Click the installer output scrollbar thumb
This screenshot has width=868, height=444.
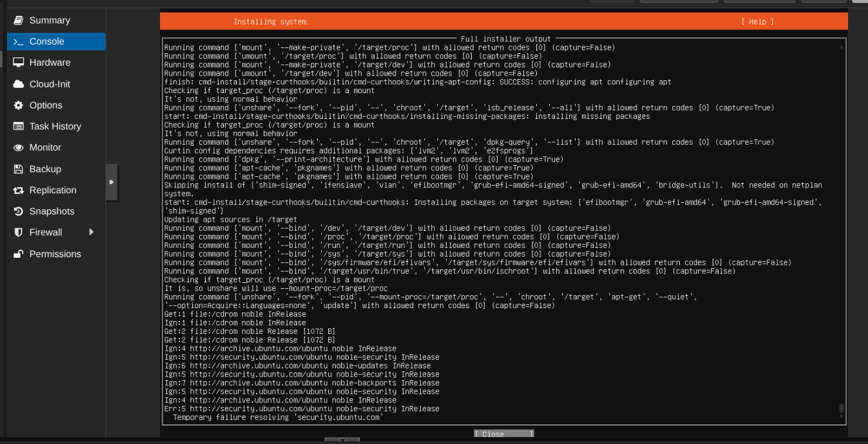pos(842,408)
